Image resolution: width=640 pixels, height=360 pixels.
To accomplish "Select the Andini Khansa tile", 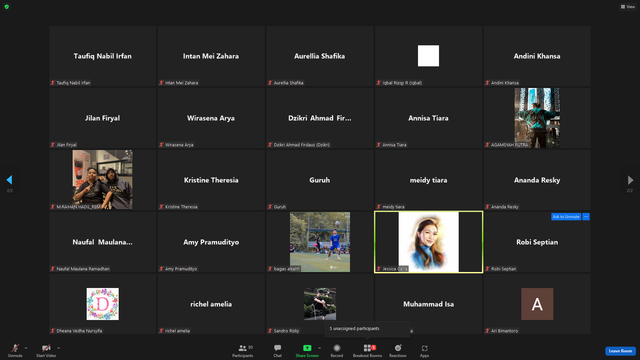I will point(537,56).
